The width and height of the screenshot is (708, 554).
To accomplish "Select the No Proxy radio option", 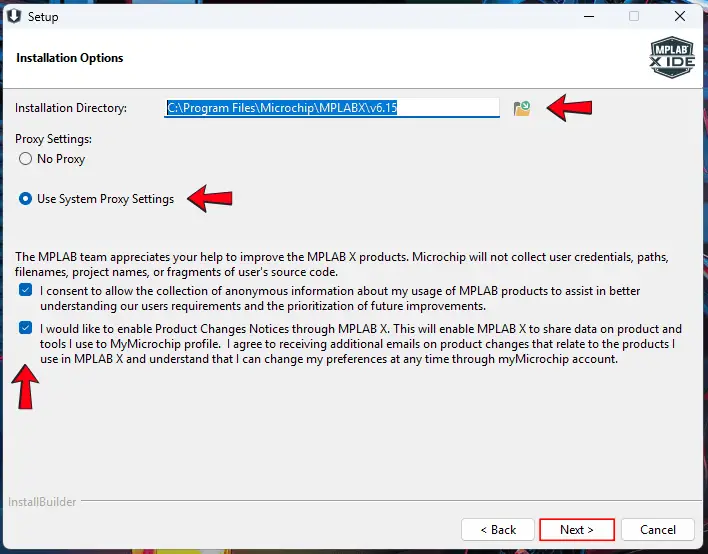I will (26, 159).
